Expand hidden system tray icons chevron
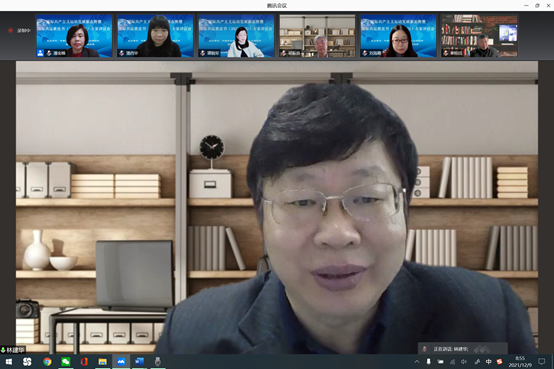This screenshot has width=554, height=369. point(417,362)
